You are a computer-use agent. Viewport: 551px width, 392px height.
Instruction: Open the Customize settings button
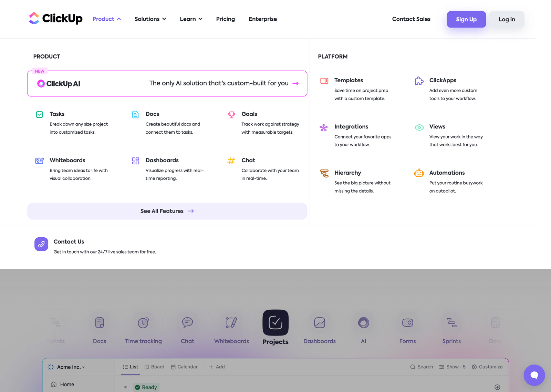point(487,367)
